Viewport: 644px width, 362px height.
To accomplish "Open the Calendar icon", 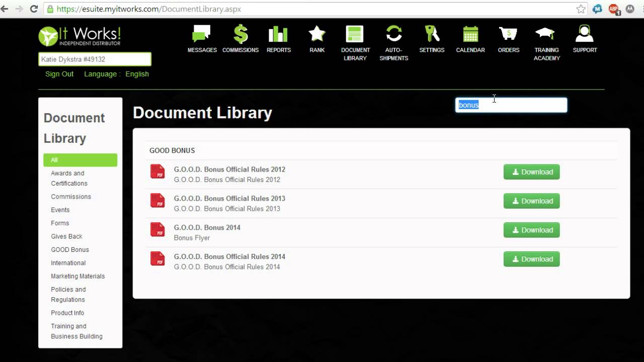I will pos(470,34).
